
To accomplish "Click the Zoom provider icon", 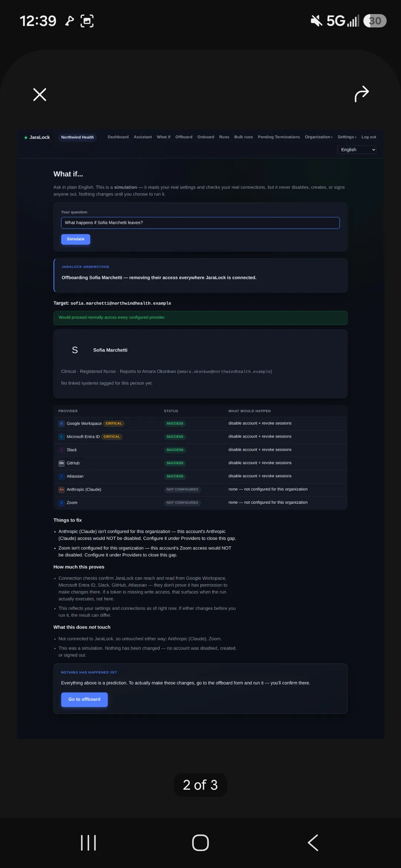I will 62,503.
